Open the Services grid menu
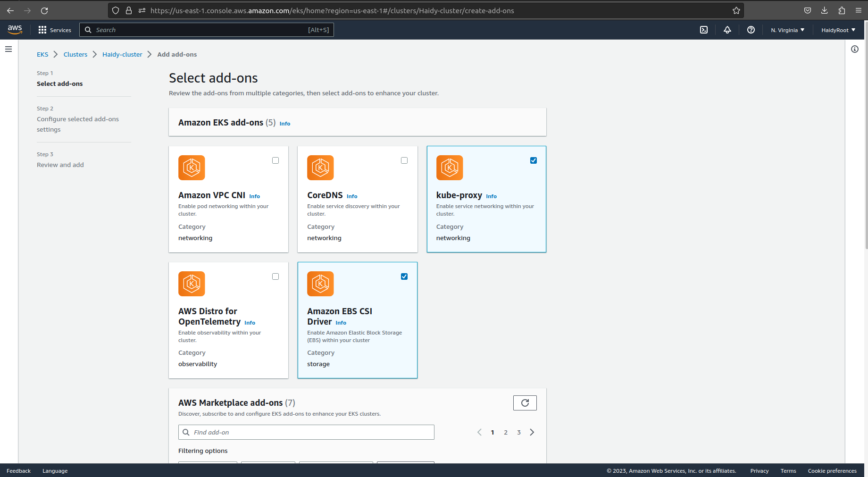Image resolution: width=868 pixels, height=477 pixels. [55, 30]
